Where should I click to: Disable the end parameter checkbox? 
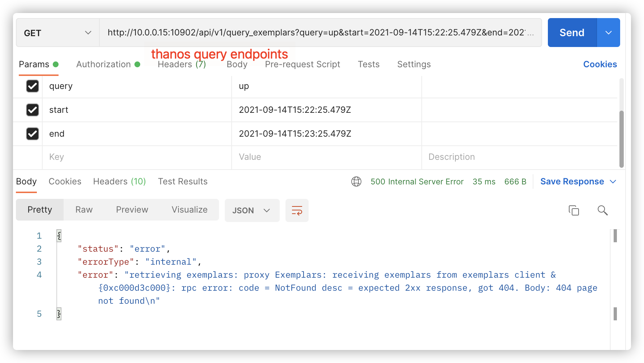point(32,133)
